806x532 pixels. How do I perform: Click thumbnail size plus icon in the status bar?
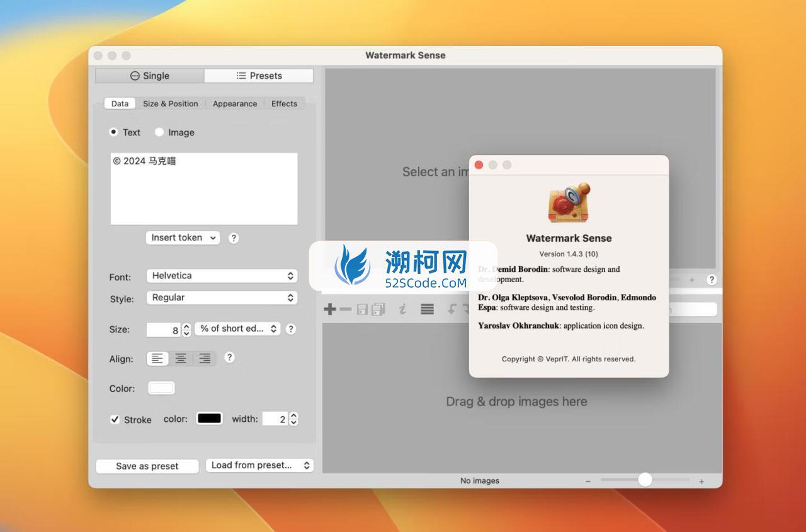pos(701,481)
